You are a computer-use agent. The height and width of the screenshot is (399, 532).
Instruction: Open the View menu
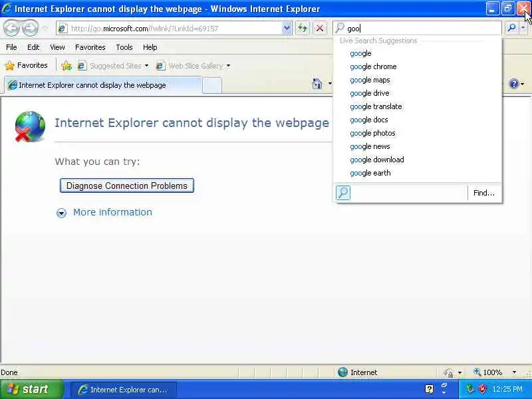tap(57, 47)
